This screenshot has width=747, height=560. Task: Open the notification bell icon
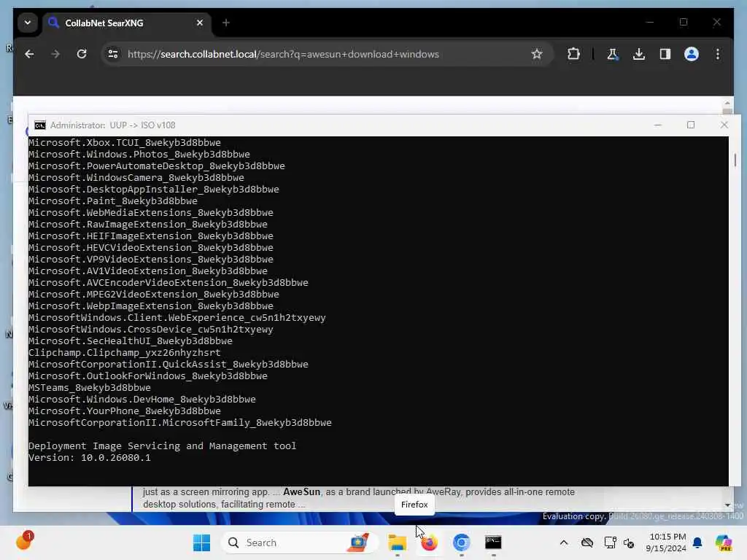coord(697,542)
